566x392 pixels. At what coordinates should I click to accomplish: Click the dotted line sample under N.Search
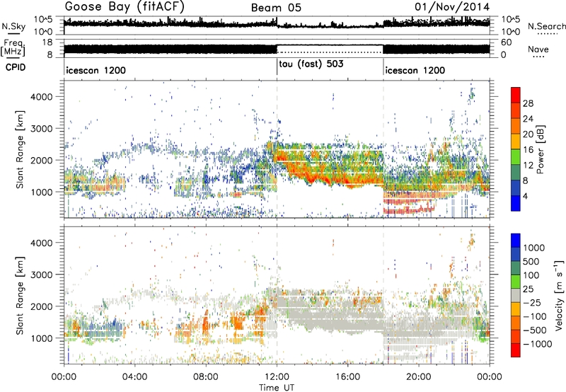(547, 33)
